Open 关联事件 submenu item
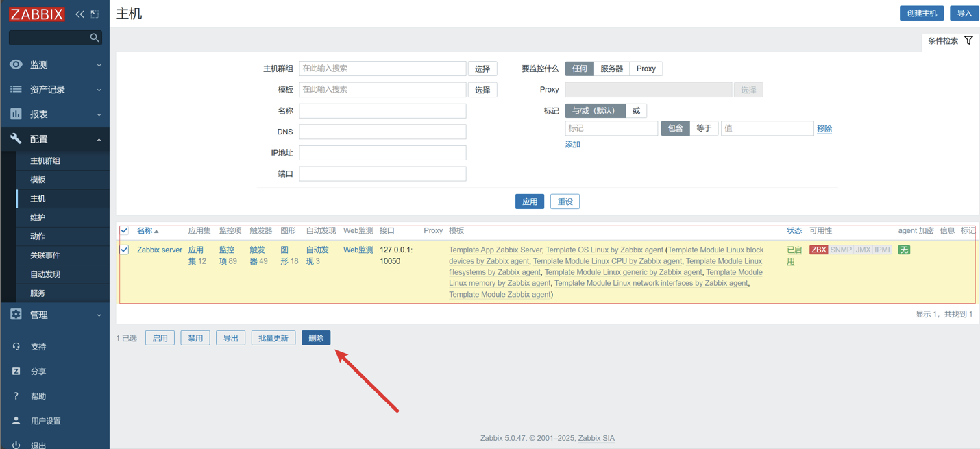Screen dimensions: 980x449 click(45, 255)
